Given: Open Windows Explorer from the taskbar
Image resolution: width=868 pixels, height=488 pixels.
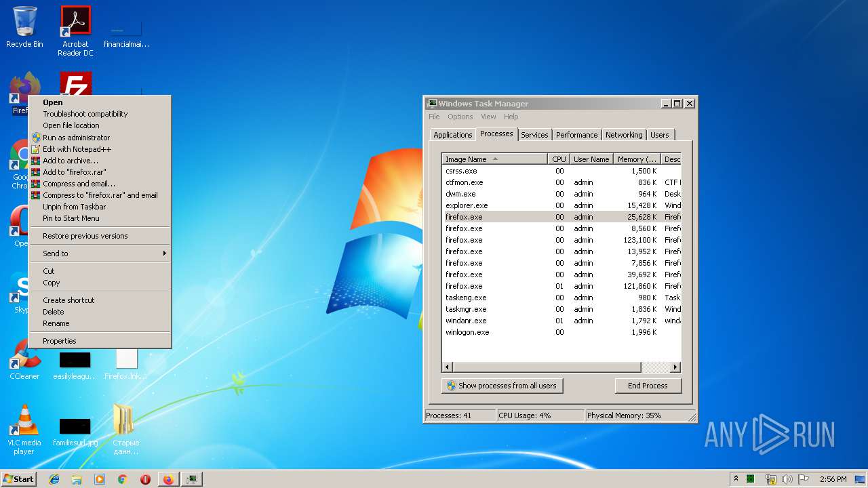Looking at the screenshot, I should click(x=77, y=479).
